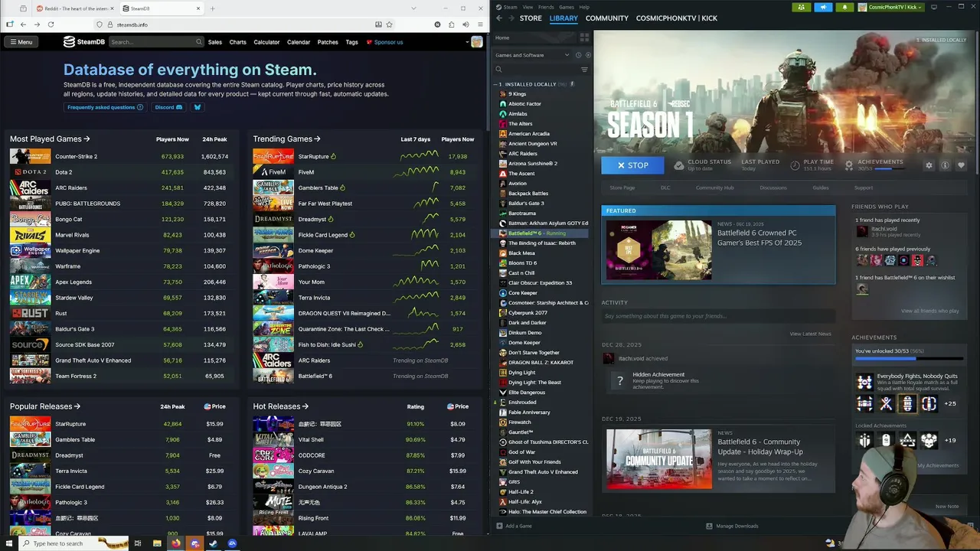Open Battlefield 6 game info icon
This screenshot has height=551, width=980.
[x=946, y=165]
